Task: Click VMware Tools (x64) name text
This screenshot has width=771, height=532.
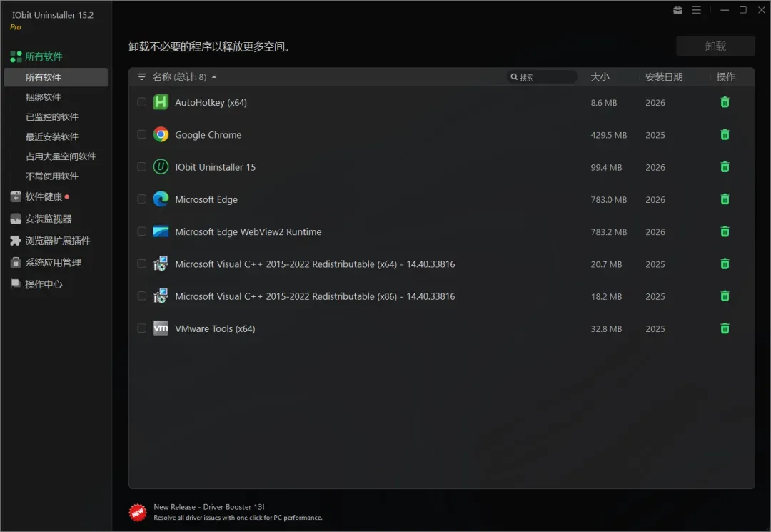Action: (x=215, y=328)
